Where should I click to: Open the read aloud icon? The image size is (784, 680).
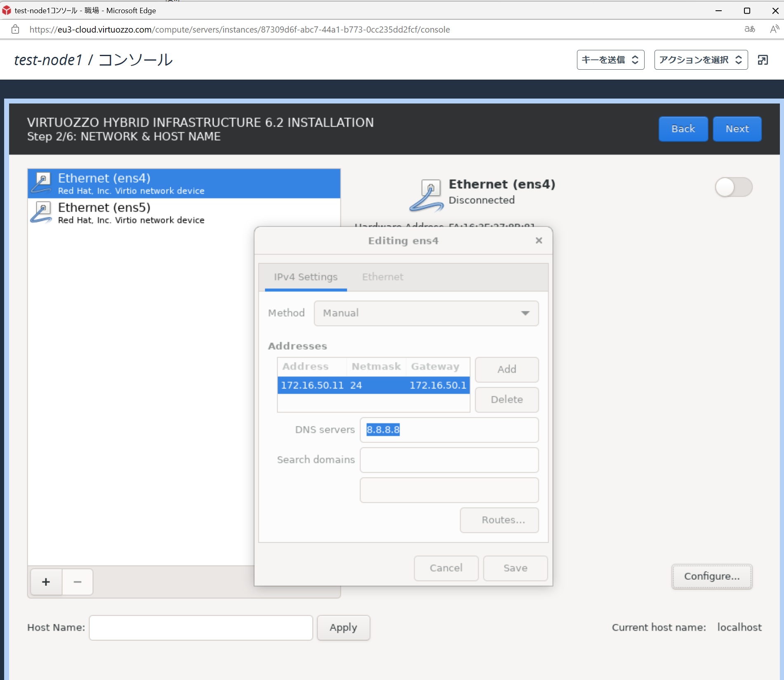[774, 29]
